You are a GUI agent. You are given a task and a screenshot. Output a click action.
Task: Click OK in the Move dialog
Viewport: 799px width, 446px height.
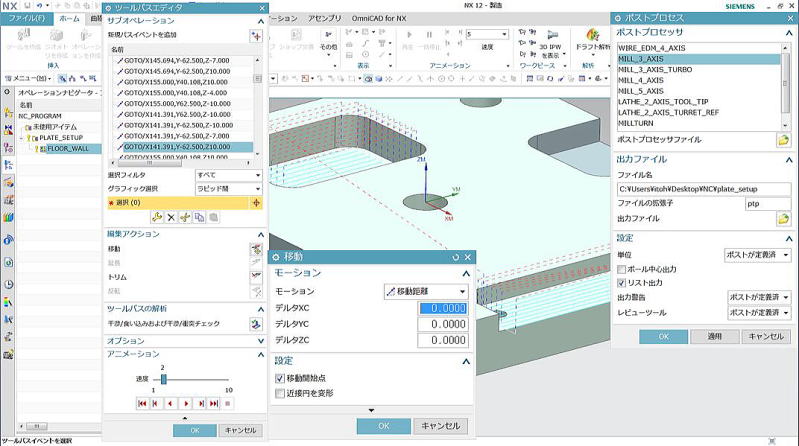[x=384, y=426]
